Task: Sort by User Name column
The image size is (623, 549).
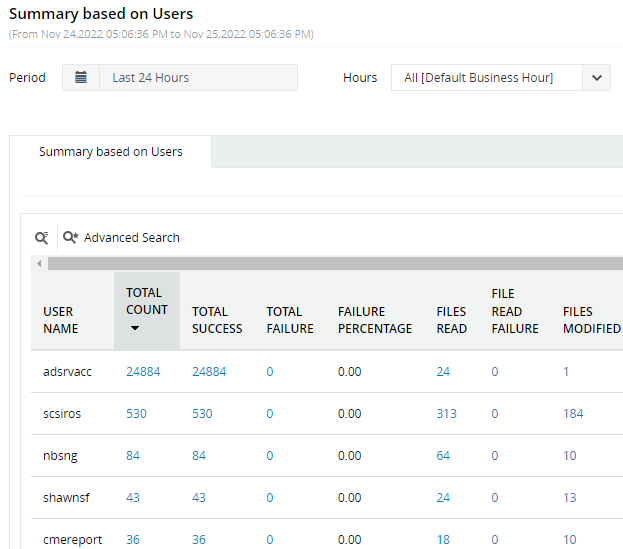Action: click(x=60, y=320)
